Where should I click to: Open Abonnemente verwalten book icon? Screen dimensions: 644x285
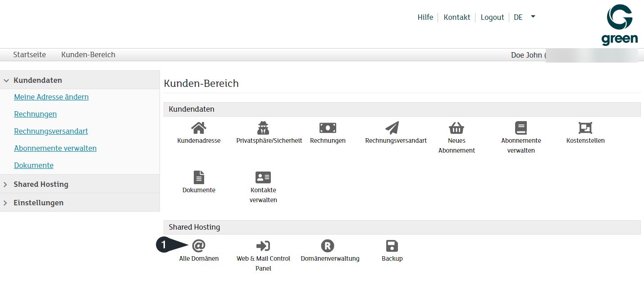pyautogui.click(x=521, y=128)
